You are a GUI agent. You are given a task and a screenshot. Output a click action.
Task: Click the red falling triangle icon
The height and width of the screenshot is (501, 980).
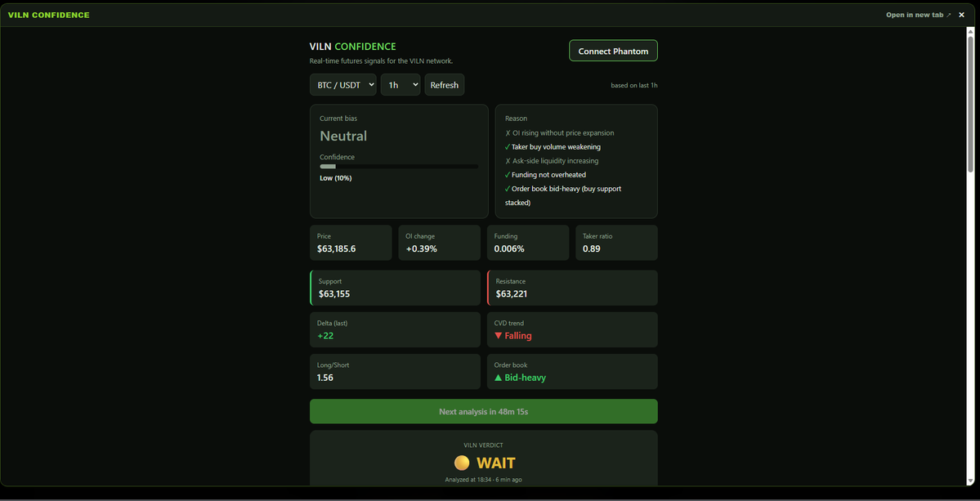[499, 335]
